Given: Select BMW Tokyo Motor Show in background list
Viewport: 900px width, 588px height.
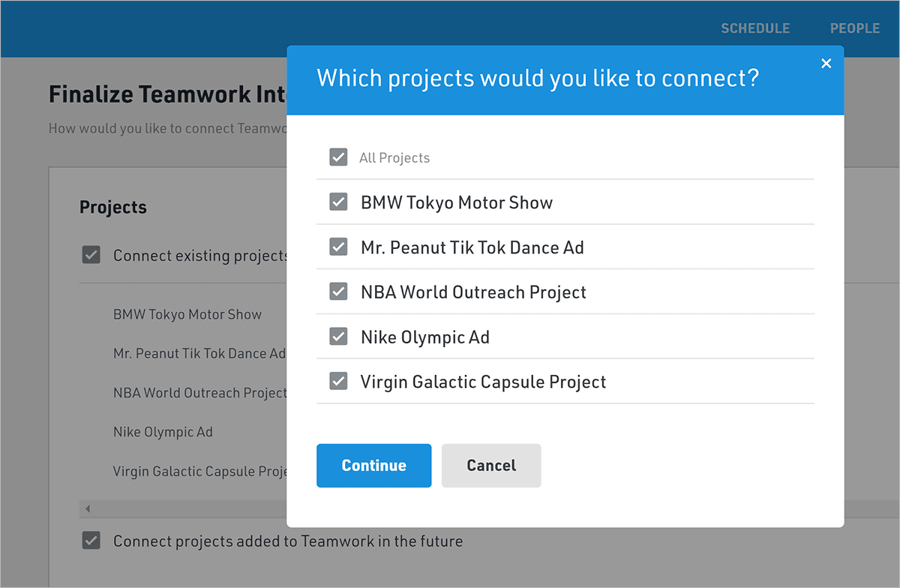Looking at the screenshot, I should [x=187, y=314].
